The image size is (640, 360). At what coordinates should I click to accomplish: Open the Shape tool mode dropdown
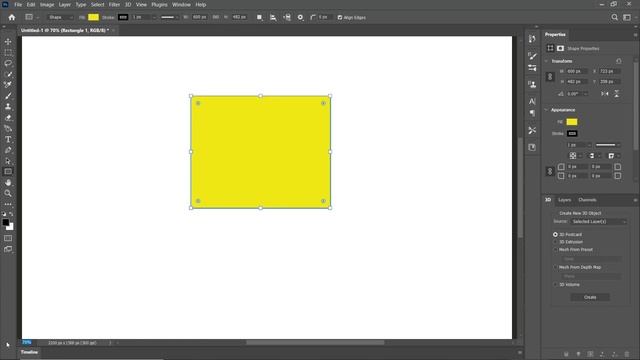point(60,18)
